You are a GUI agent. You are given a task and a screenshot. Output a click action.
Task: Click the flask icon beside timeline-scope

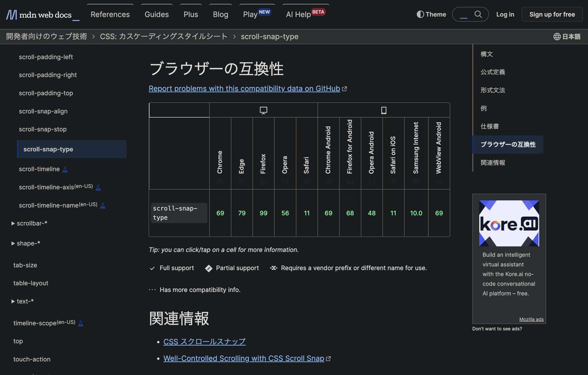pyautogui.click(x=81, y=323)
